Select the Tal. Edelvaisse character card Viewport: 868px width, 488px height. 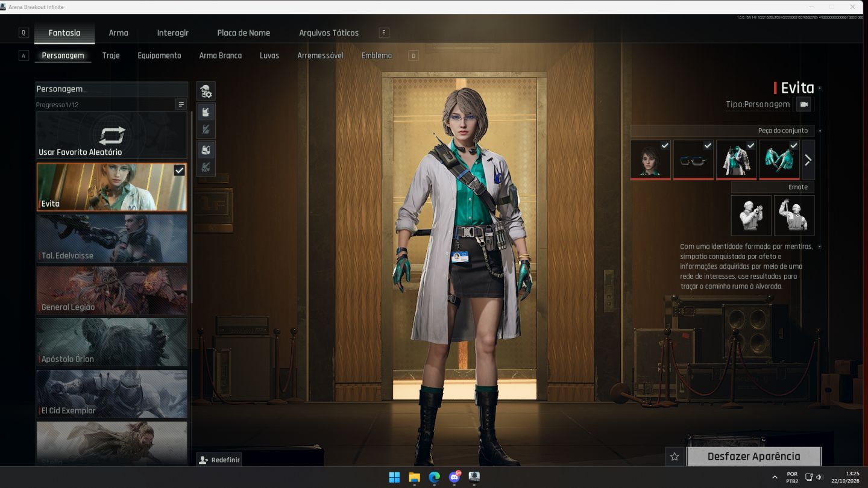coord(112,239)
